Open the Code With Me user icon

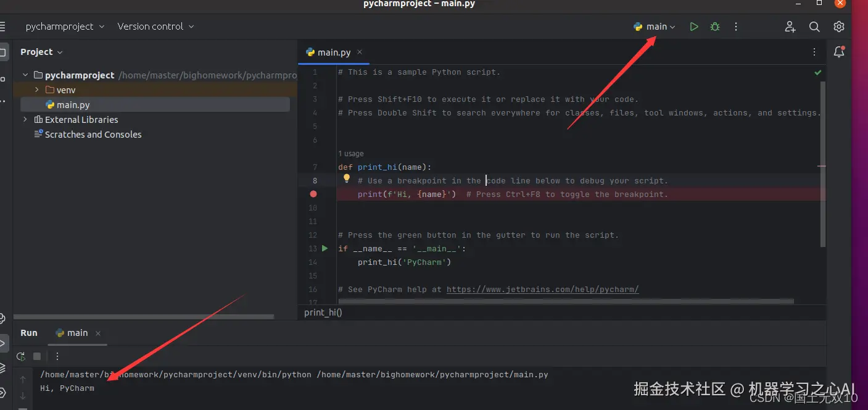[790, 27]
